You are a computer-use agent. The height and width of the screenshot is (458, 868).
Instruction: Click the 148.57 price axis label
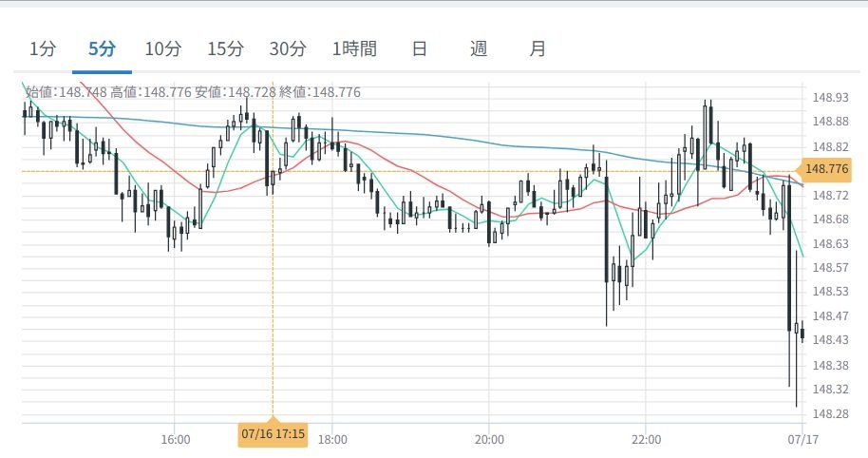830,267
